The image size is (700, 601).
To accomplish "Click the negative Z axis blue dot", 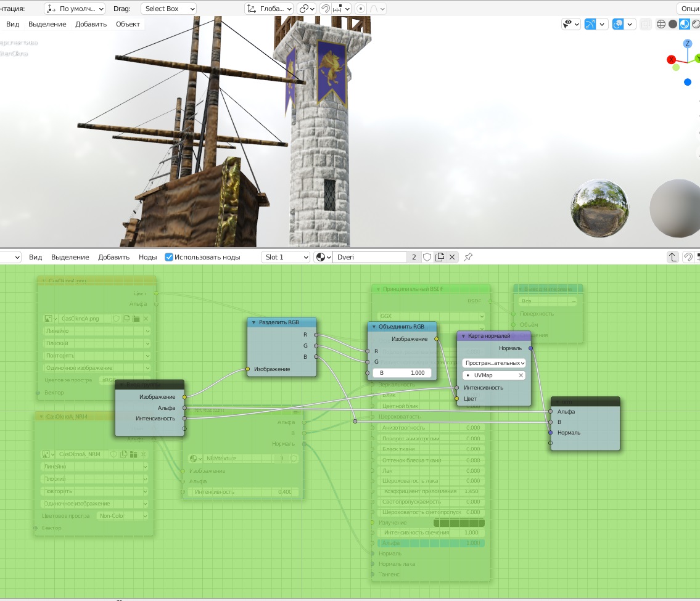I will (x=688, y=82).
